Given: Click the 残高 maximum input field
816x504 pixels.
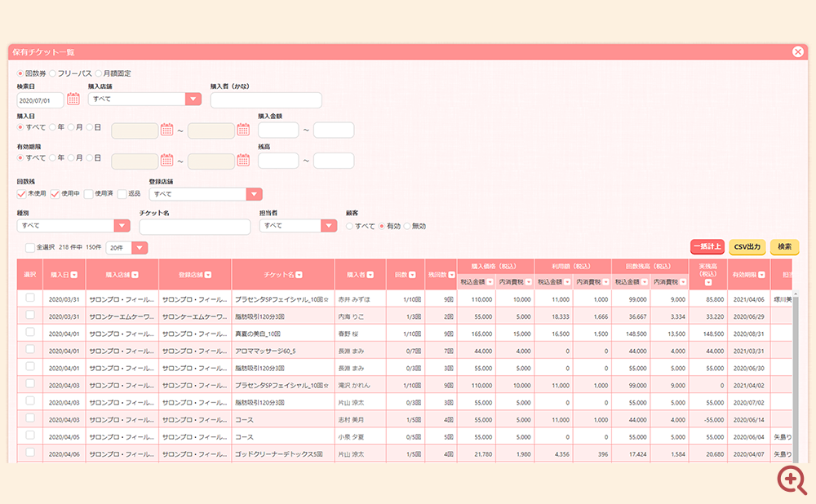Looking at the screenshot, I should [334, 161].
